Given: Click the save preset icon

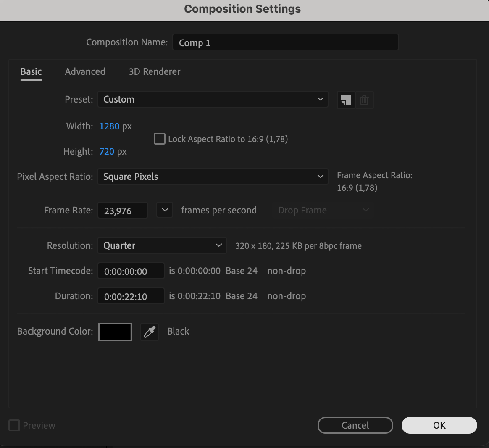Looking at the screenshot, I should [346, 100].
